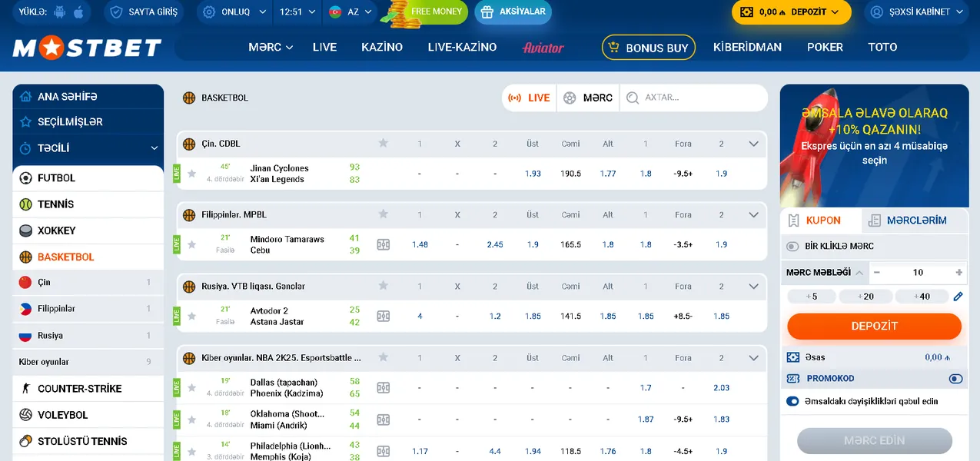
Task: Switch to the Mərclərim tab
Action: (x=915, y=221)
